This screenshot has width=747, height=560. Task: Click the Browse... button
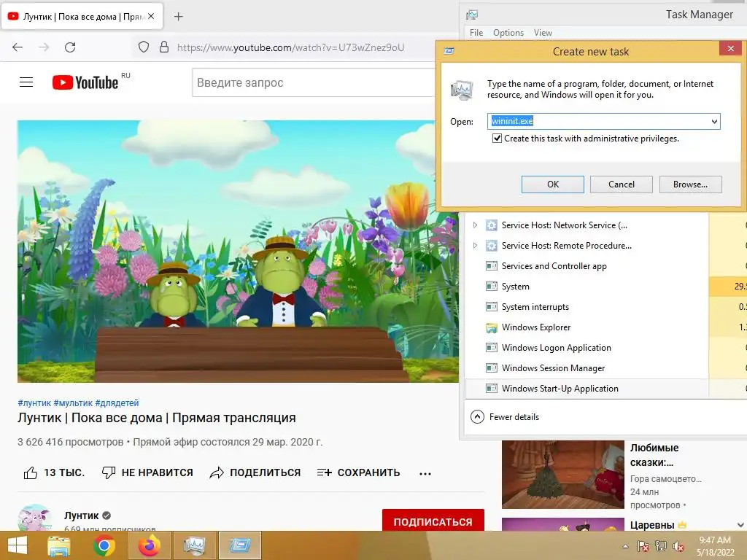[x=690, y=184]
